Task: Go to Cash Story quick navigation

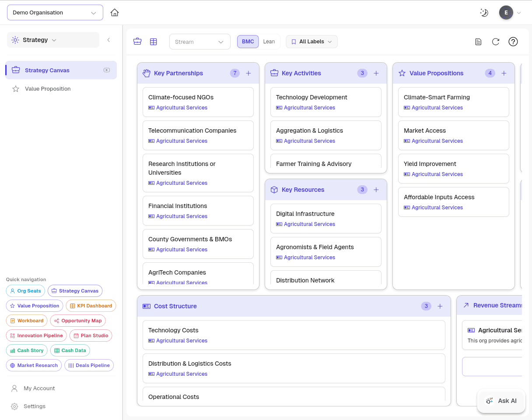Action: tap(27, 350)
